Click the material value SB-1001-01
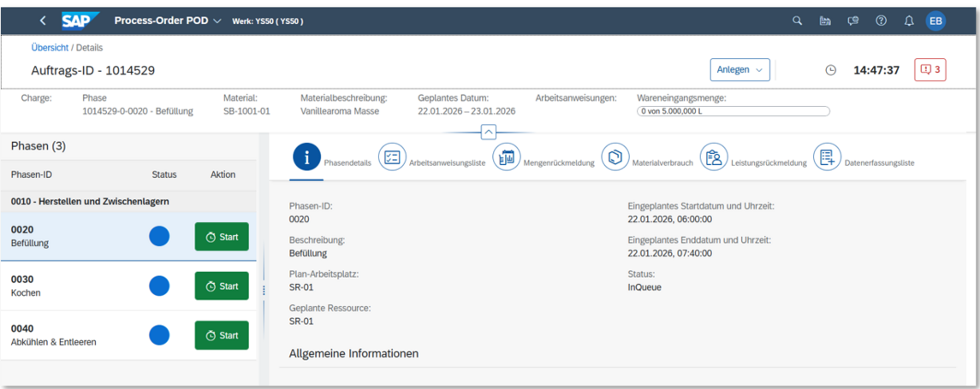 click(246, 111)
